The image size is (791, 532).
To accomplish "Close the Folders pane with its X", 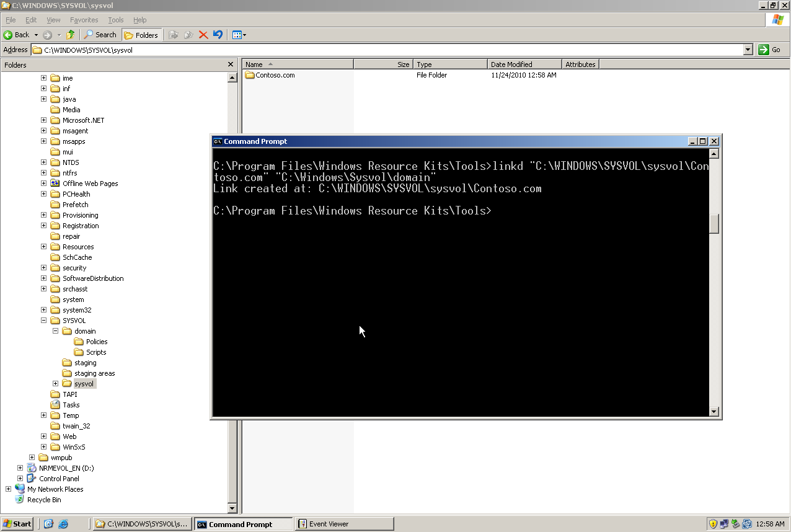I will pos(231,64).
